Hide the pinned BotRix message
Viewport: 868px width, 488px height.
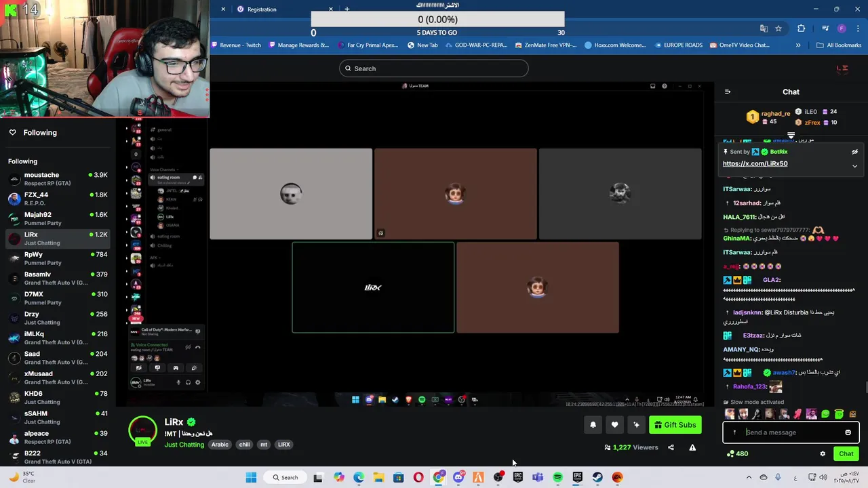click(x=854, y=152)
